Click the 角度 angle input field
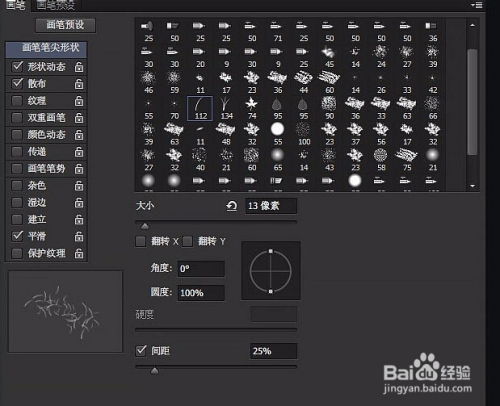The image size is (500, 406). 201,269
